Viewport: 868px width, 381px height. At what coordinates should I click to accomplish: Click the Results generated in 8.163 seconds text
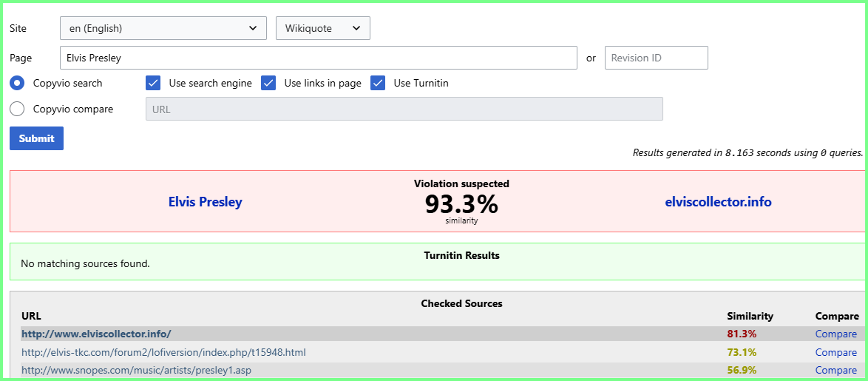click(x=748, y=153)
